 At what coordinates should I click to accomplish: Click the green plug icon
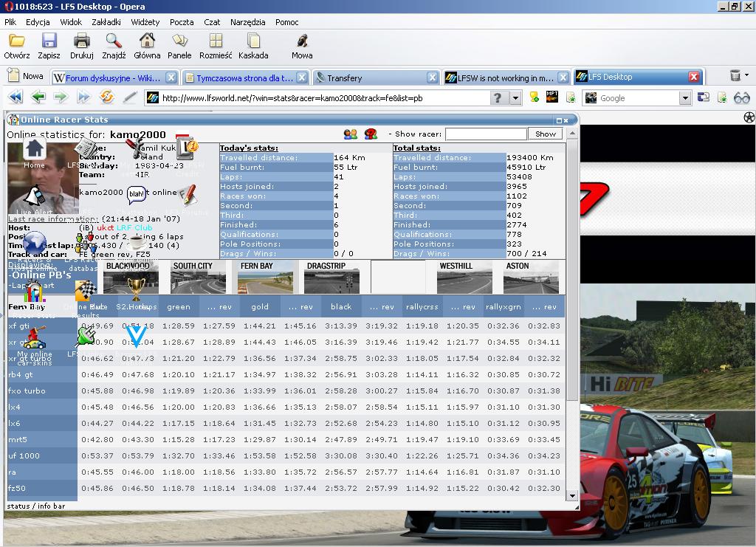(86, 337)
